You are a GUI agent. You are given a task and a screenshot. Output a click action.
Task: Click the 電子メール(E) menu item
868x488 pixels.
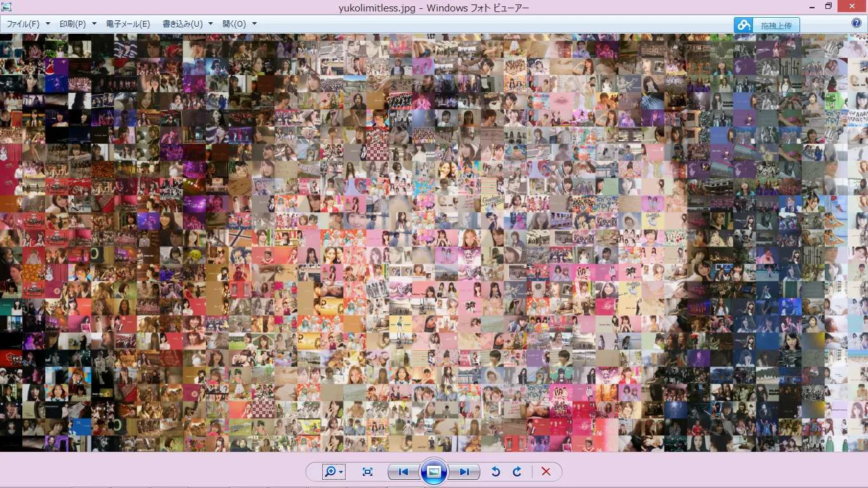128,24
